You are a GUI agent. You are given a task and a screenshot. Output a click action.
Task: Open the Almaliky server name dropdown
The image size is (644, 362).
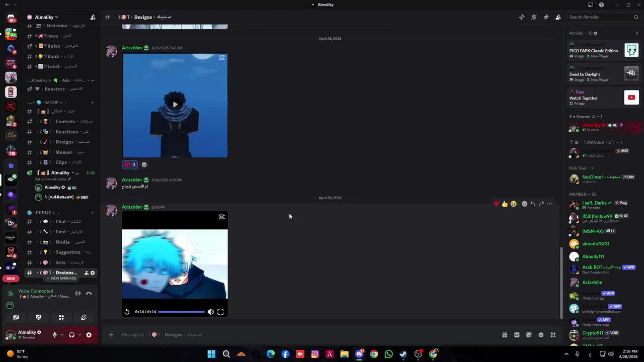pyautogui.click(x=46, y=17)
